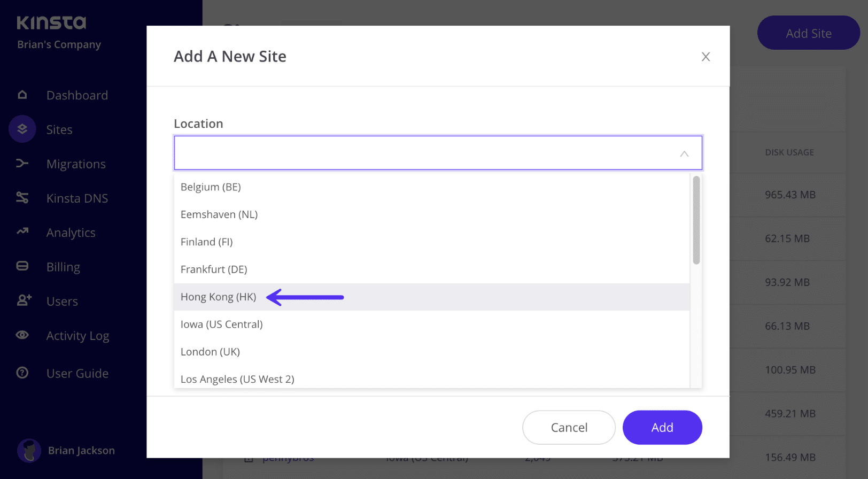Select Iowa (US Central) location option

[221, 324]
